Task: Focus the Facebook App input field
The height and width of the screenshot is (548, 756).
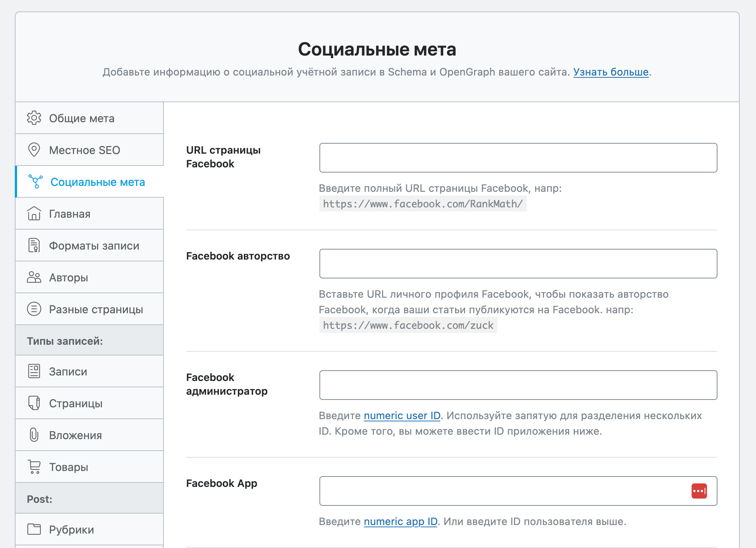Action: tap(518, 491)
